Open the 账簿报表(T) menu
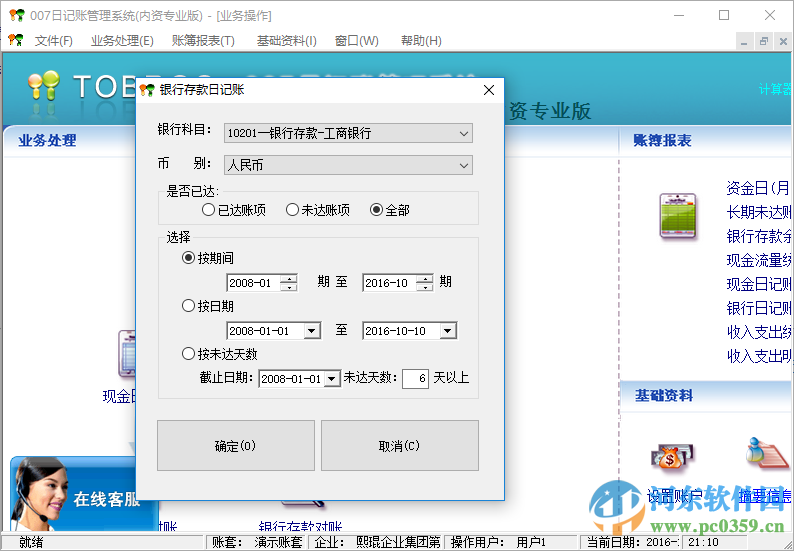 coord(203,41)
